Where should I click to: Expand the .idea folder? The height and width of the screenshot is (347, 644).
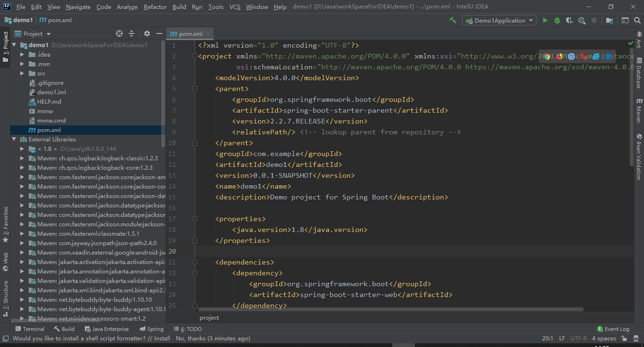tap(22, 55)
